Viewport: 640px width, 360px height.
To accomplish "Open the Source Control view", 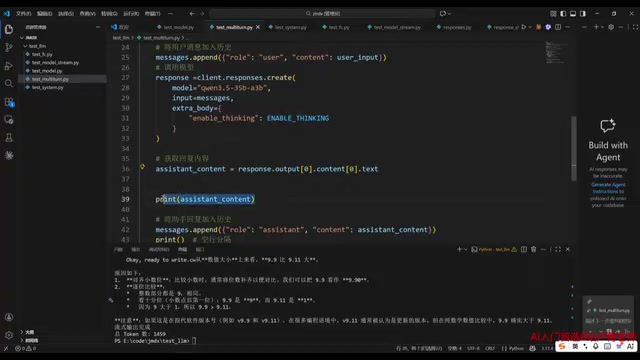I will [9, 47].
